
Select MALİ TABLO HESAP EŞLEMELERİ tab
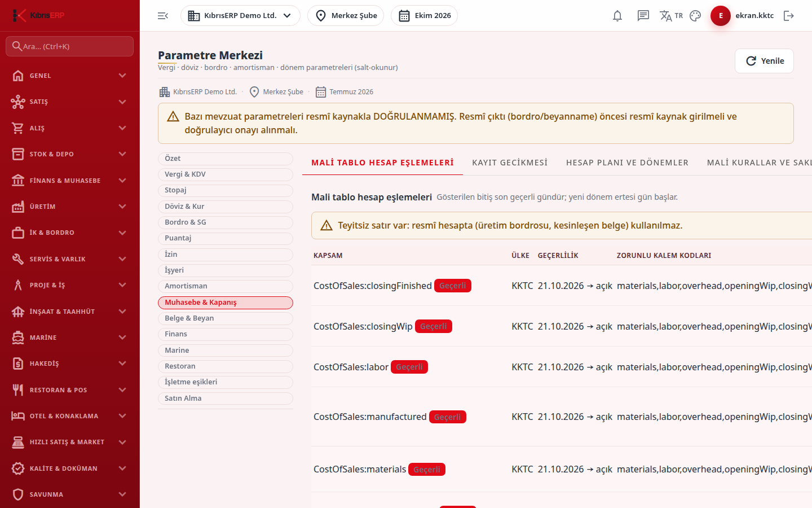[382, 163]
